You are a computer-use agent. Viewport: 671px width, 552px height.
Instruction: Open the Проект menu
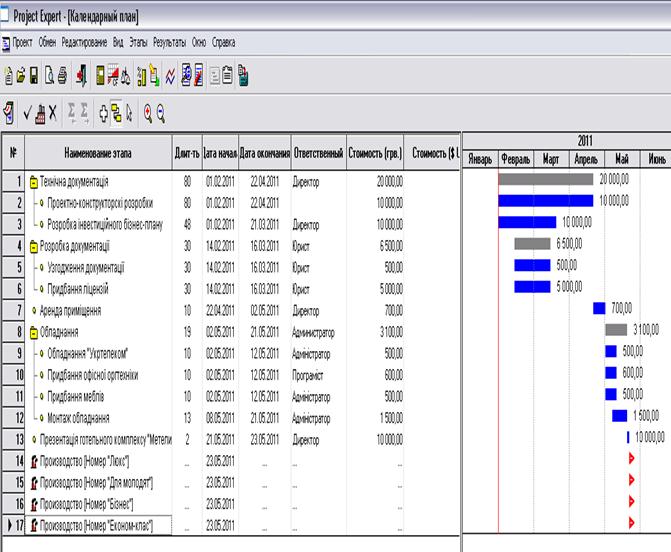pos(21,43)
